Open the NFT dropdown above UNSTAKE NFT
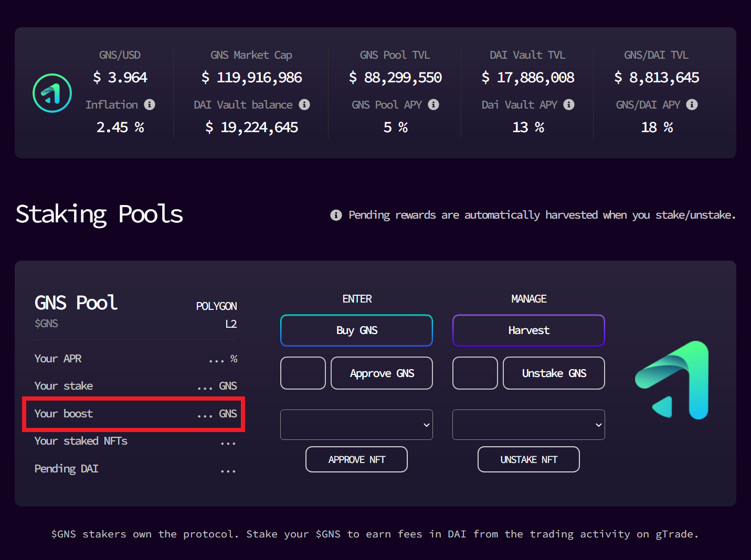Image resolution: width=751 pixels, height=560 pixels. (x=529, y=425)
